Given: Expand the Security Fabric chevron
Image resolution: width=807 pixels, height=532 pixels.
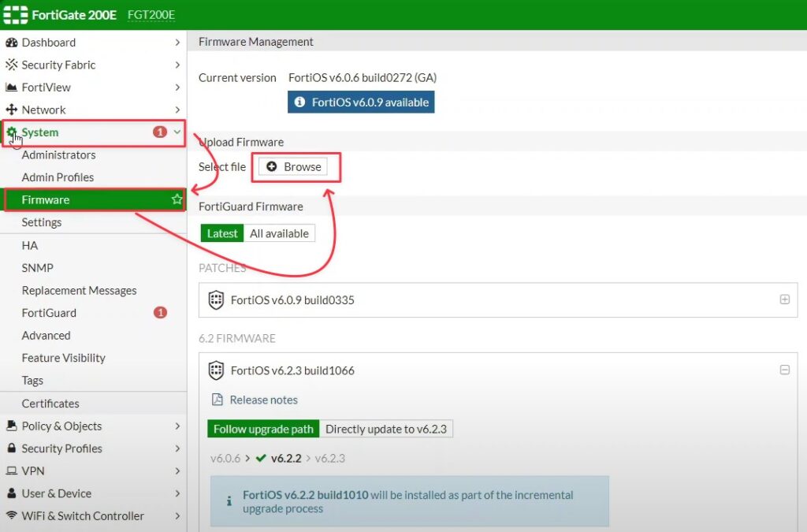Looking at the screenshot, I should [x=177, y=65].
